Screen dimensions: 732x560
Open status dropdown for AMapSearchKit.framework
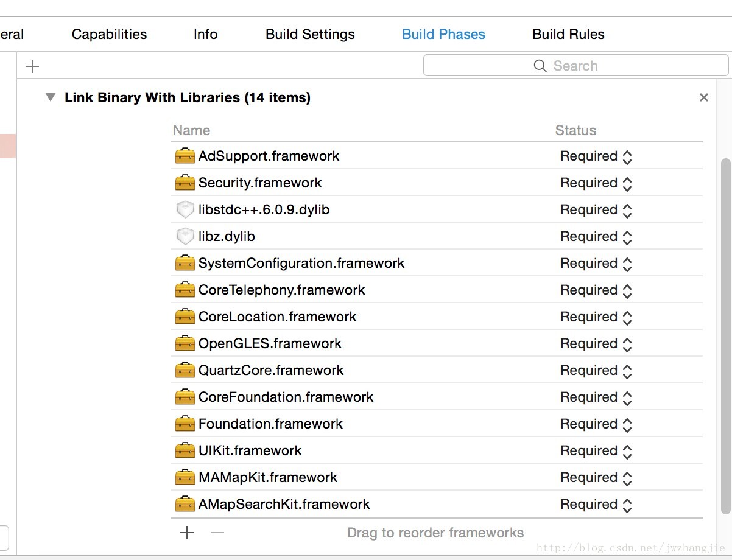pyautogui.click(x=596, y=505)
